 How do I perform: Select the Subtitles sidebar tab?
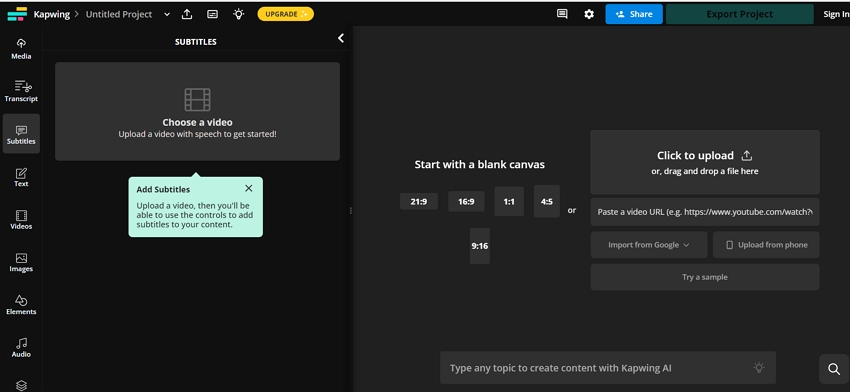tap(21, 134)
